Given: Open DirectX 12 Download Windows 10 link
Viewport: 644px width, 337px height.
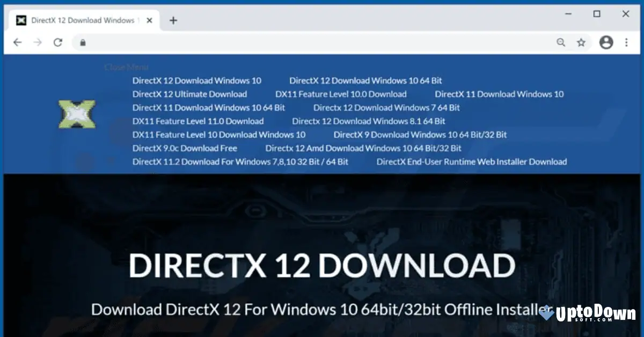Looking at the screenshot, I should click(x=197, y=80).
